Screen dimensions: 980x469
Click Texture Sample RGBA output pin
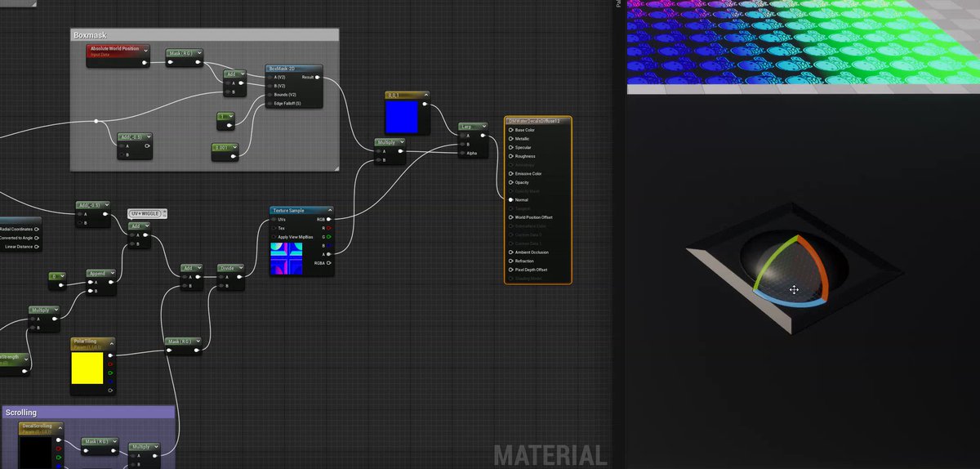point(328,263)
